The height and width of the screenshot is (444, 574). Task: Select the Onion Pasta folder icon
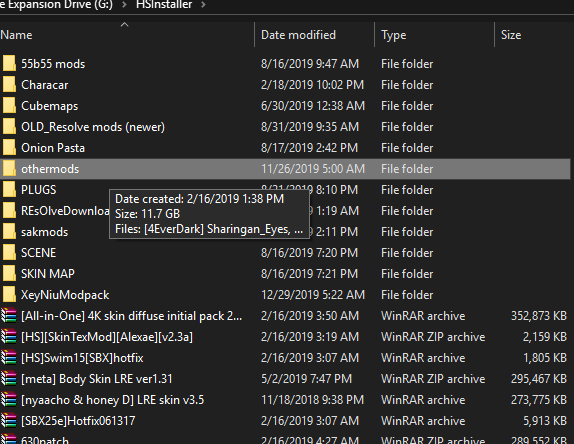(x=9, y=148)
